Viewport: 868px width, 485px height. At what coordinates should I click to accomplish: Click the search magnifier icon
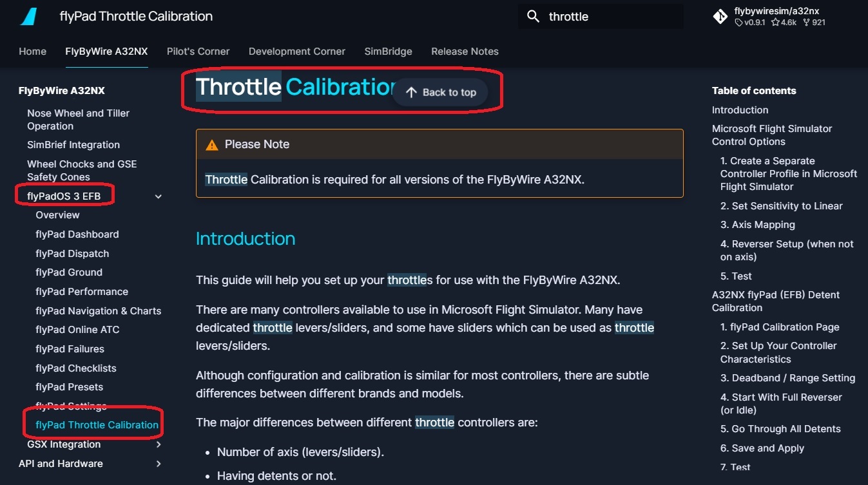(533, 17)
